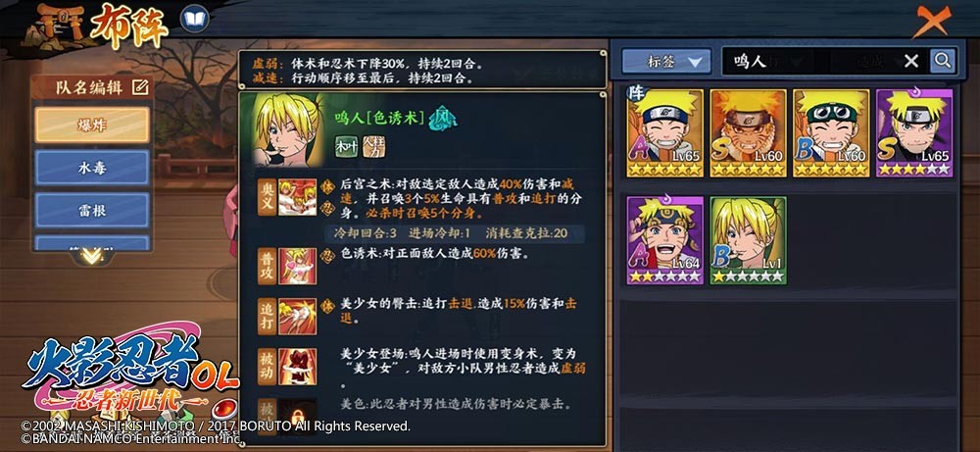This screenshot has width=980, height=452.
Task: Select the Lv1 B-rank sexy jutsu Naruto card
Action: coord(748,240)
